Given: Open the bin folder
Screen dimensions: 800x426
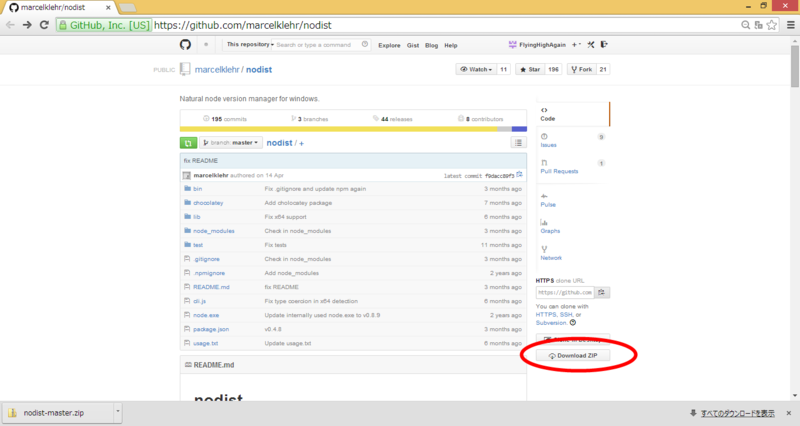Looking at the screenshot, I should pos(197,189).
